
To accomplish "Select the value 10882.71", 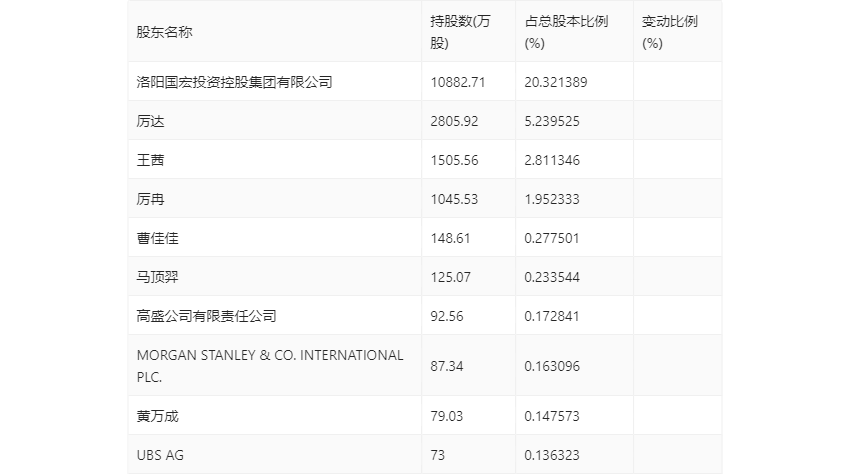I will (458, 82).
